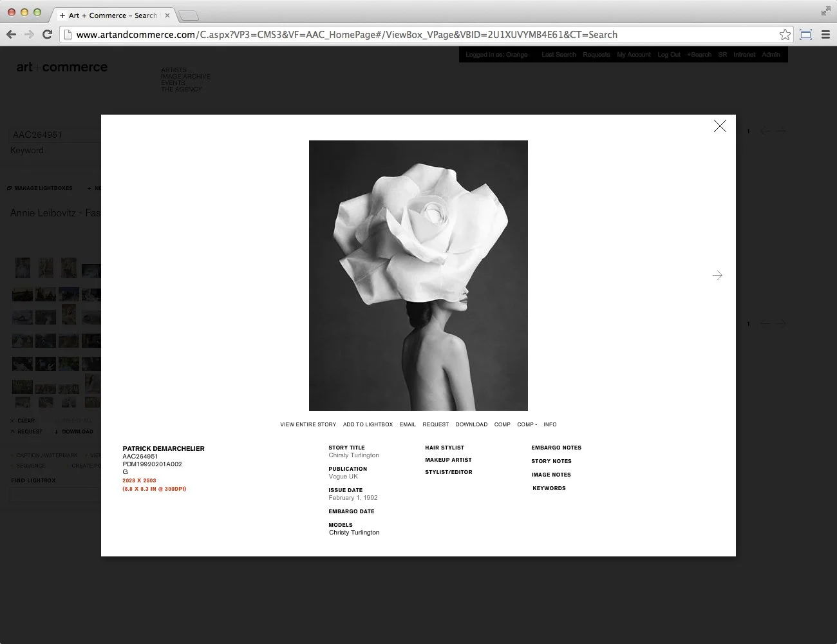Close the image viewbox with the X

pyautogui.click(x=720, y=126)
